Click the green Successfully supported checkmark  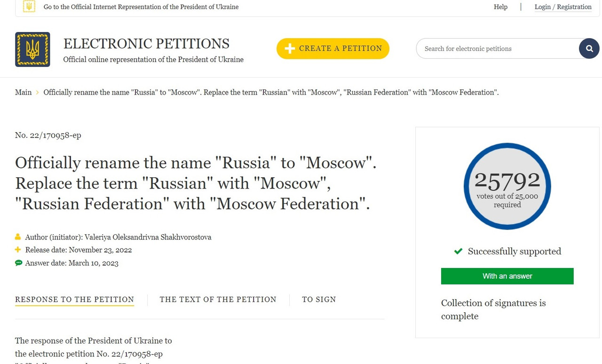458,251
